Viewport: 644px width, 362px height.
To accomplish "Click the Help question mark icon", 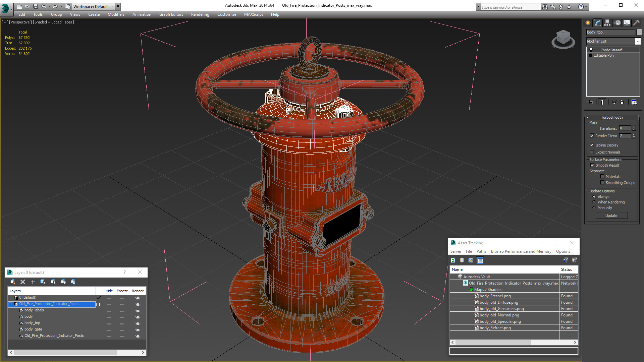I will pos(581,7).
